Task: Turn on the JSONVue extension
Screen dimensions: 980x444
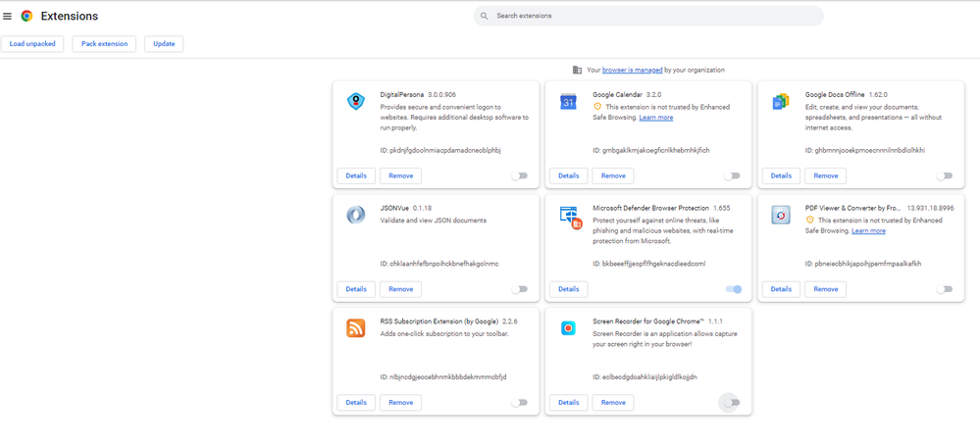Action: [x=519, y=289]
